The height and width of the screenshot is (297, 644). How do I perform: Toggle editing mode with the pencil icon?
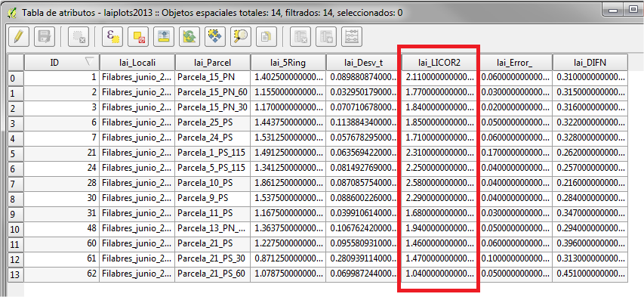tap(18, 37)
